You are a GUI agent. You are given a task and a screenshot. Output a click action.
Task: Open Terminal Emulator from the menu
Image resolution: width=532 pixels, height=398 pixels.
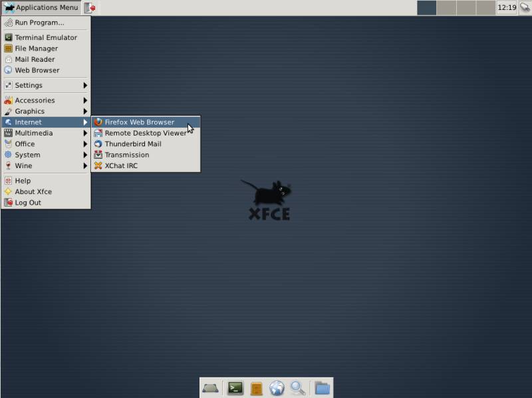tap(46, 37)
